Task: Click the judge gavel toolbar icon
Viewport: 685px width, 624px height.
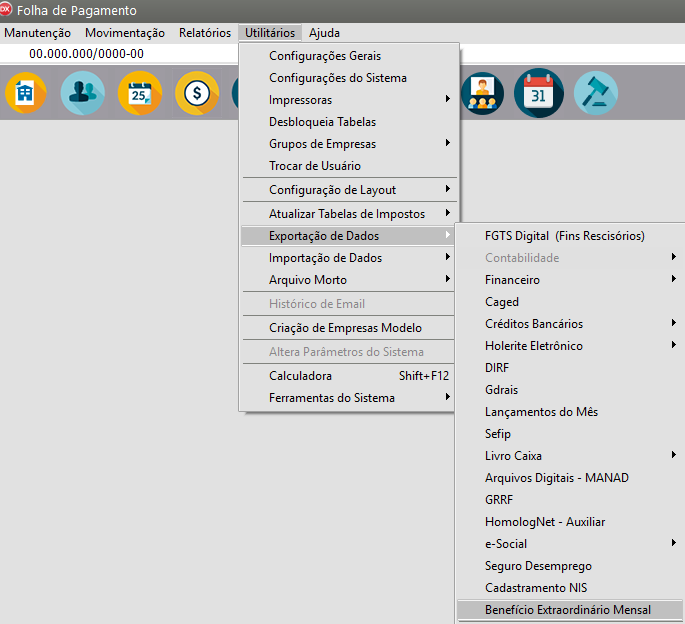Action: pos(595,93)
